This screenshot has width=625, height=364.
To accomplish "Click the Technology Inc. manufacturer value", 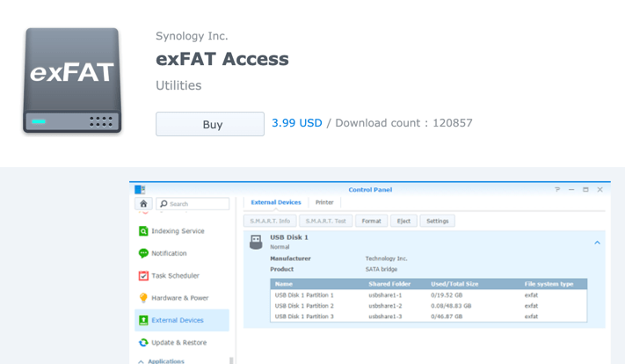I will point(386,258).
